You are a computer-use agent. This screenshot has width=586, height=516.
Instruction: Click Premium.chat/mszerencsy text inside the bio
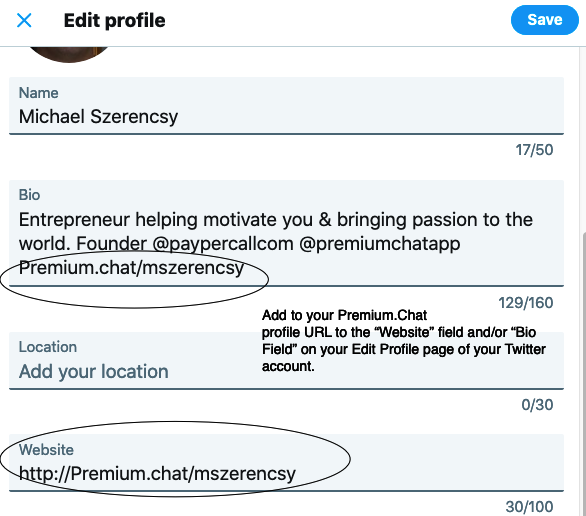(131, 268)
